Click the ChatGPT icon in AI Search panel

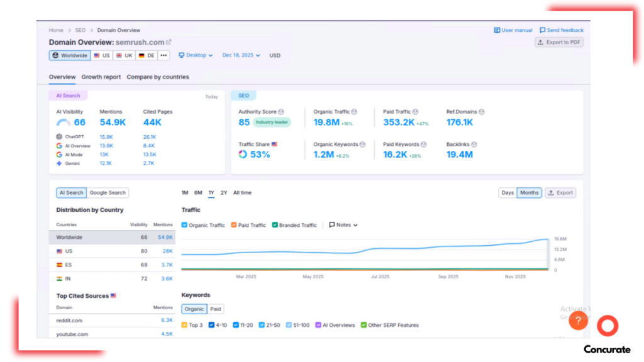pos(59,137)
